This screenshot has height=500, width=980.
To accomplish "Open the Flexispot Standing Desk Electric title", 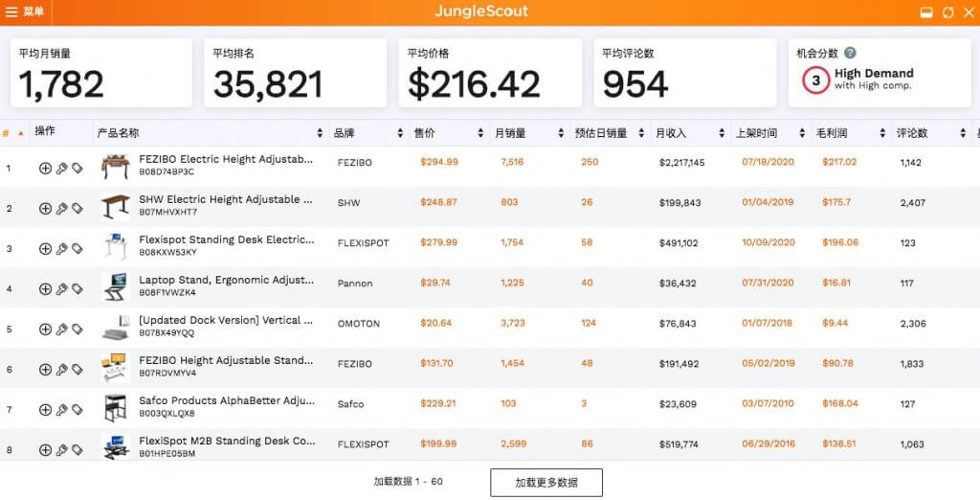I will pos(226,239).
